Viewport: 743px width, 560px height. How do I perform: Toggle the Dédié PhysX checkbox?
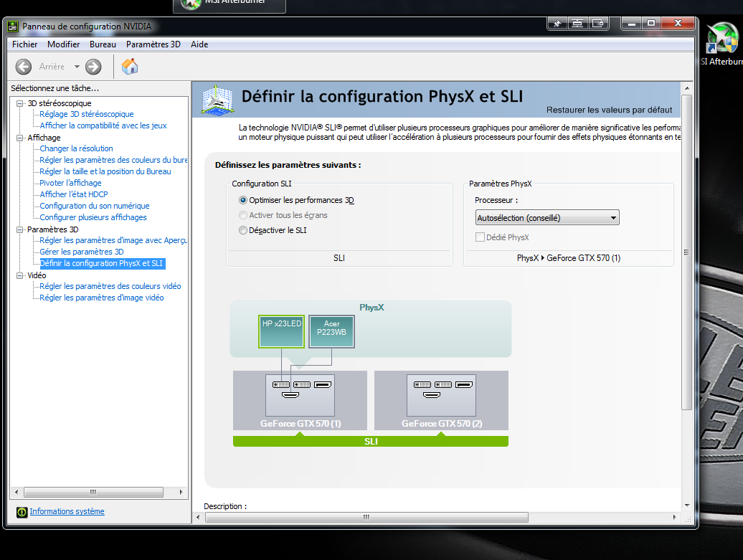click(480, 237)
